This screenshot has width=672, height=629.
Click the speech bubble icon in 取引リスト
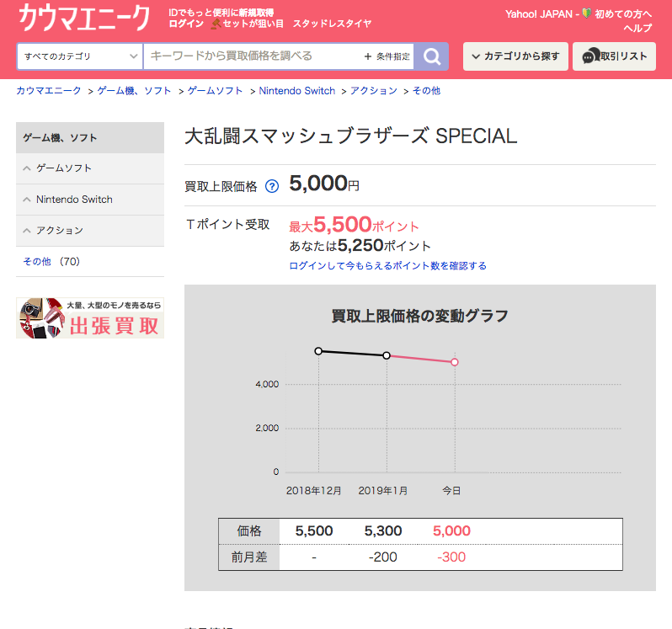(x=590, y=56)
